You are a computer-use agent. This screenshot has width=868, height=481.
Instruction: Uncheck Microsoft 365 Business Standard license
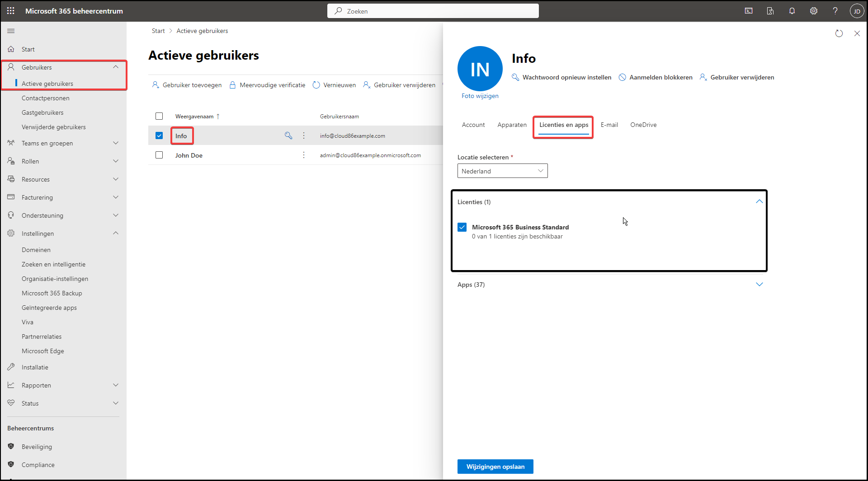[462, 227]
